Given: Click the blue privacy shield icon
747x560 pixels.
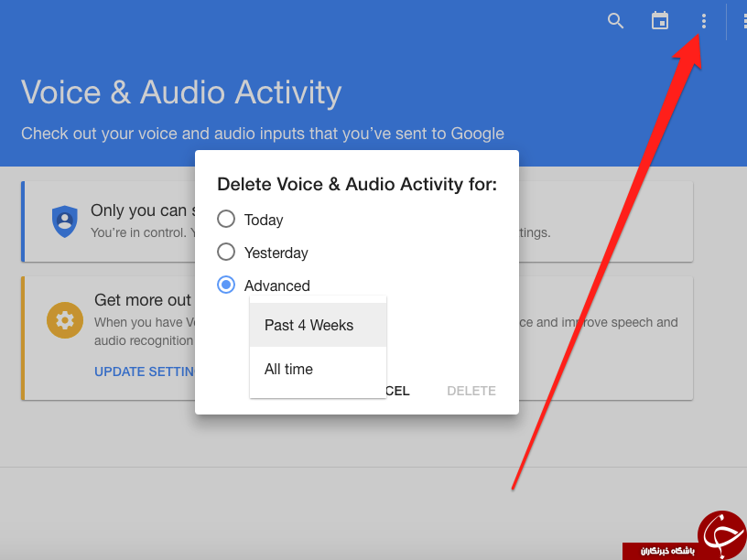Looking at the screenshot, I should (65, 221).
